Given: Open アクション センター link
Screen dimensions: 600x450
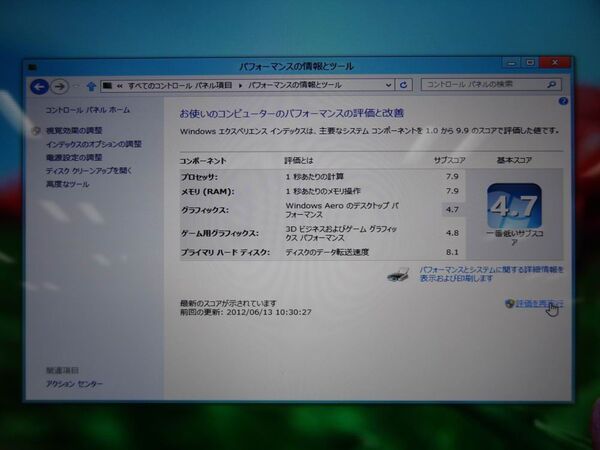Looking at the screenshot, I should [x=75, y=383].
